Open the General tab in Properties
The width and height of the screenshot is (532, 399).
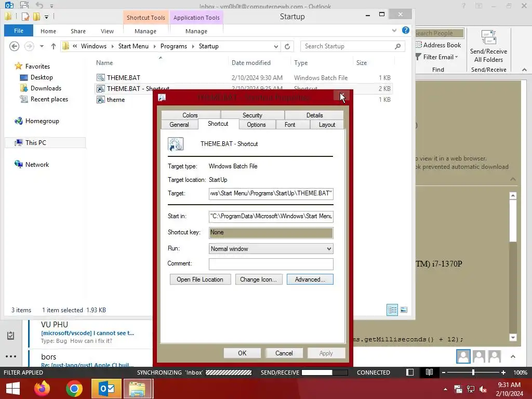click(179, 125)
